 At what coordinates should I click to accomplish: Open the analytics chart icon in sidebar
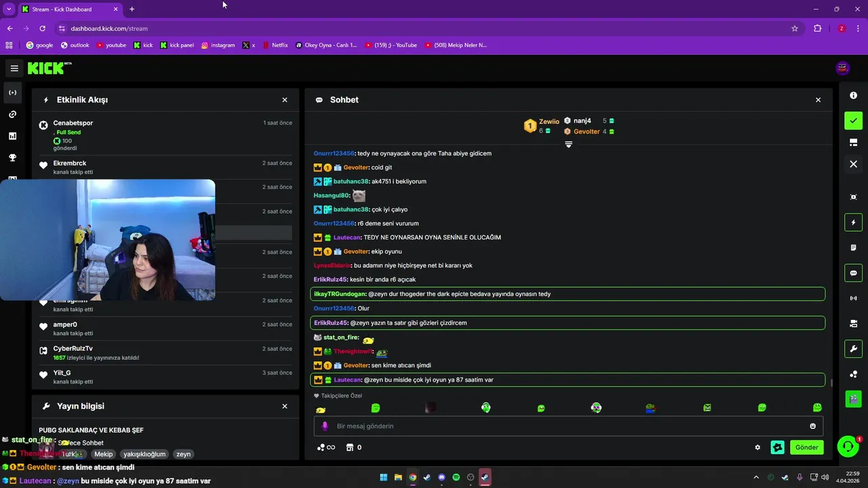12,136
